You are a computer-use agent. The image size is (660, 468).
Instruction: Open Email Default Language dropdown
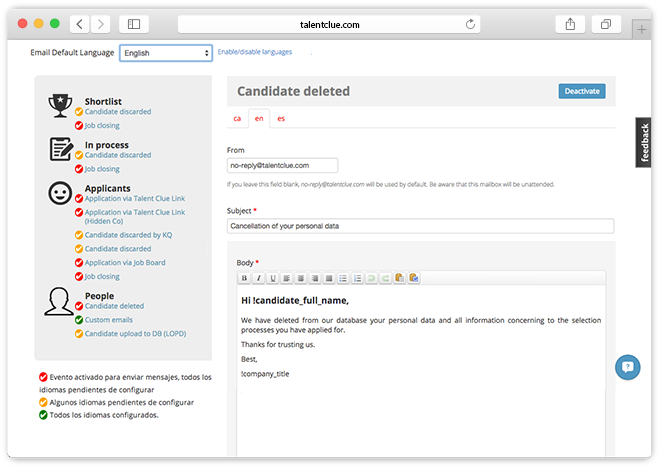(x=166, y=53)
